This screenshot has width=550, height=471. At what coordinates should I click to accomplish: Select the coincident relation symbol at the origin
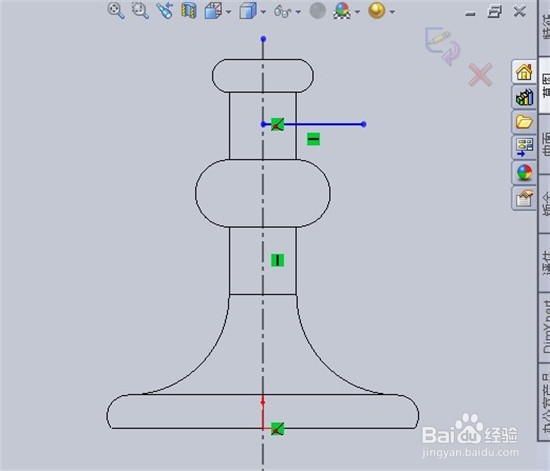pos(277,429)
